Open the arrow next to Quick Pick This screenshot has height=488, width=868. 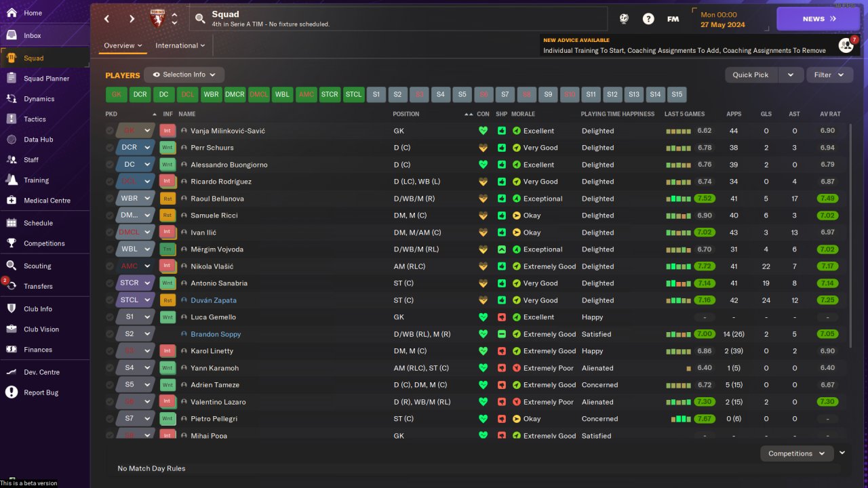click(x=791, y=75)
